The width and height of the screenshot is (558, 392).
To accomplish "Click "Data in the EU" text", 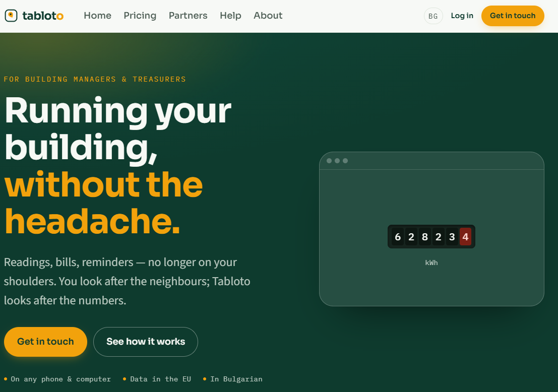I will 160,379.
